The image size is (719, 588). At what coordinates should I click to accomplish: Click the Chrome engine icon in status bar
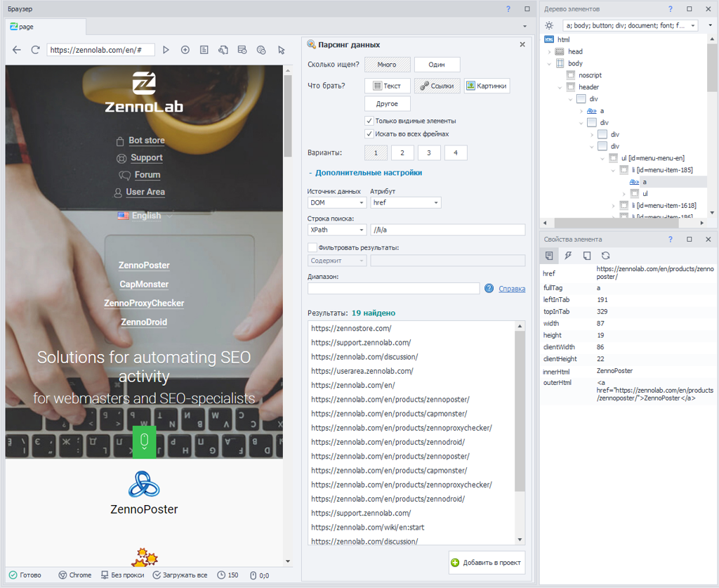click(62, 575)
